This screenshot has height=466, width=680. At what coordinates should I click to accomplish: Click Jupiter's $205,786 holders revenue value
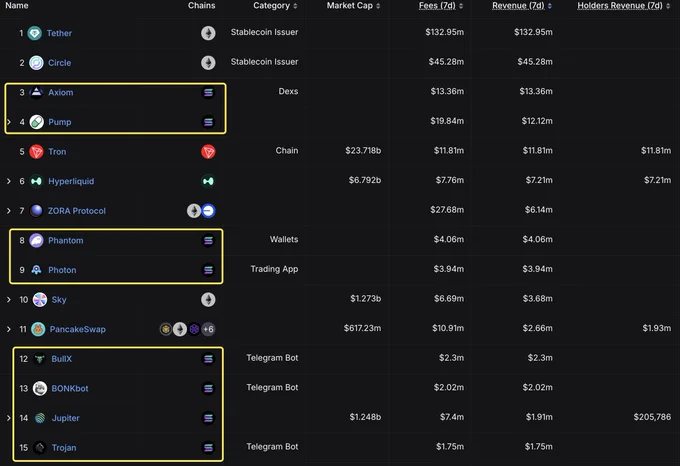point(652,417)
